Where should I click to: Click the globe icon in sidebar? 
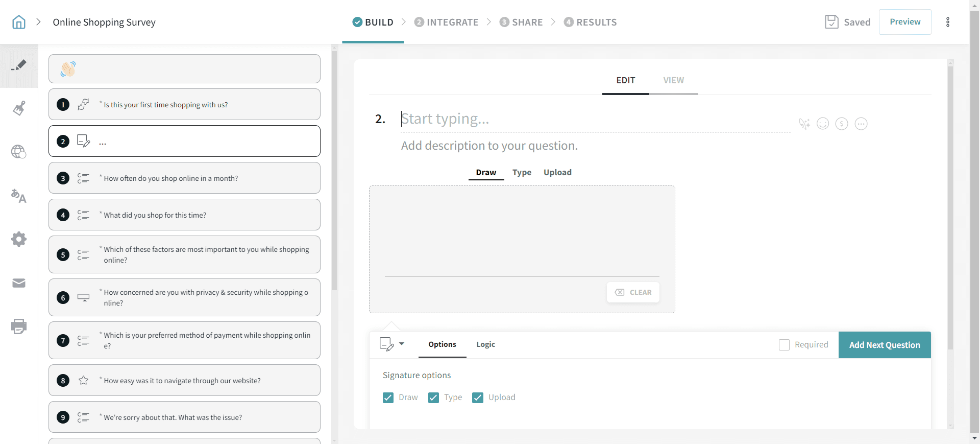(19, 152)
